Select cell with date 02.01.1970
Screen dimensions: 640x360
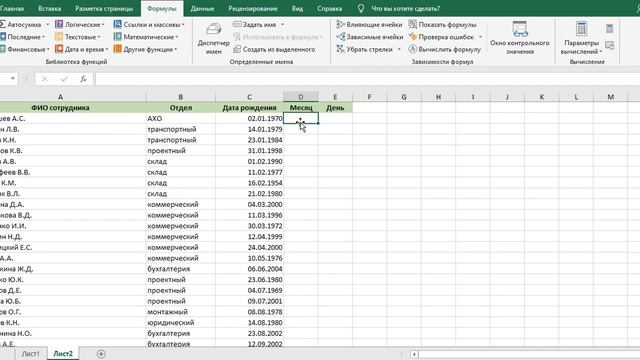click(249, 118)
